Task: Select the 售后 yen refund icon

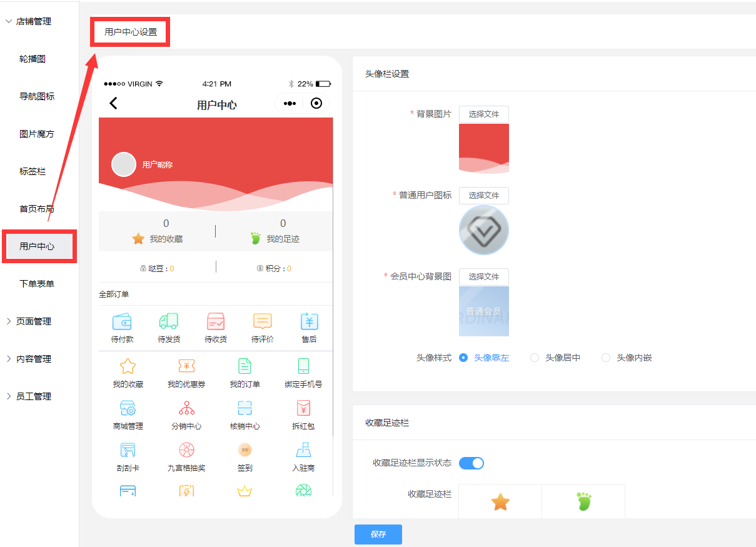Action: click(310, 321)
